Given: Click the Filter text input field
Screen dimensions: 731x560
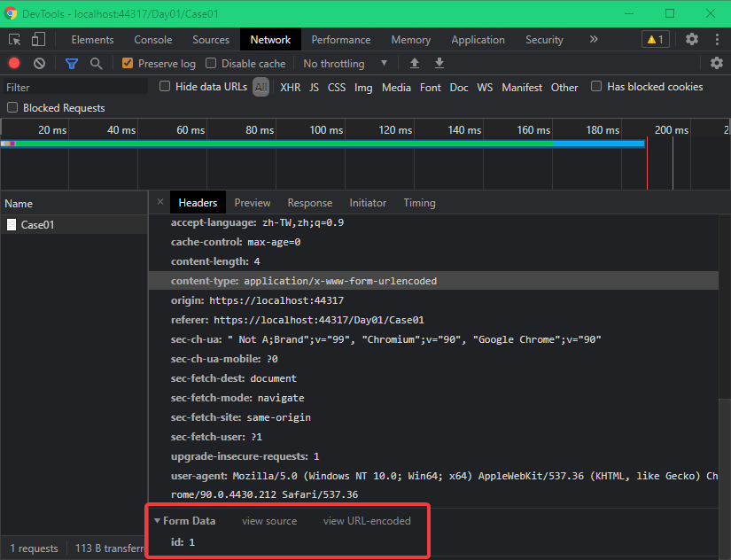Looking at the screenshot, I should tap(75, 87).
